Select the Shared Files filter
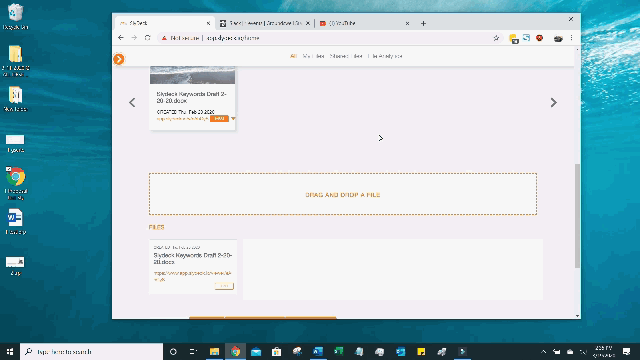The image size is (640, 360). click(346, 56)
